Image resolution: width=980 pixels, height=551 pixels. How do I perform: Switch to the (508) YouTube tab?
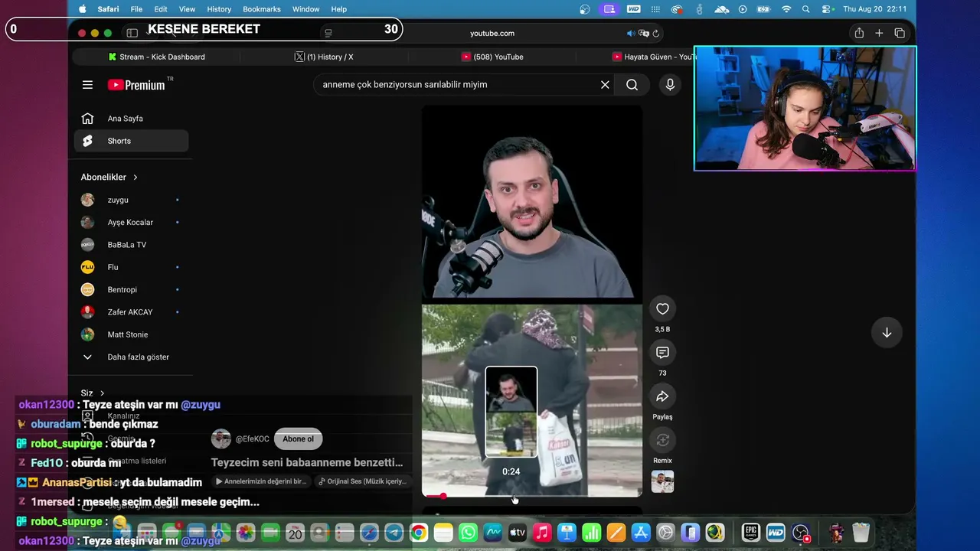(x=492, y=57)
